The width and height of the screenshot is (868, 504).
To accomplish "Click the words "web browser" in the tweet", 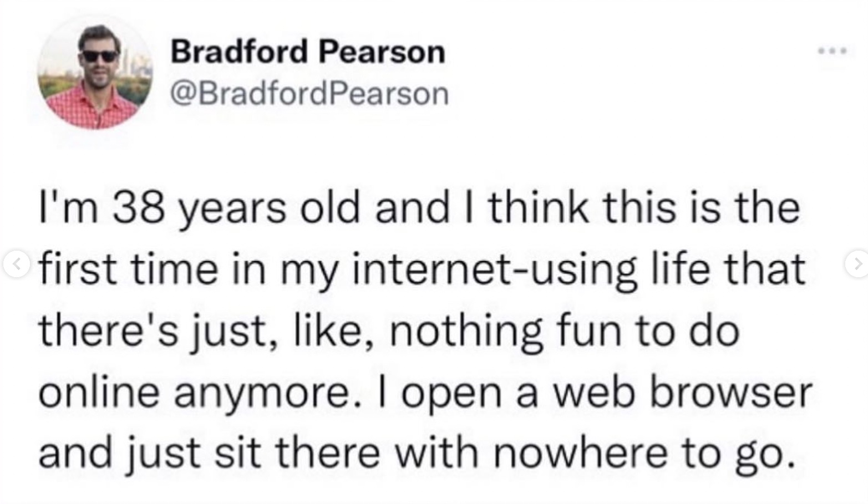I will [x=680, y=392].
